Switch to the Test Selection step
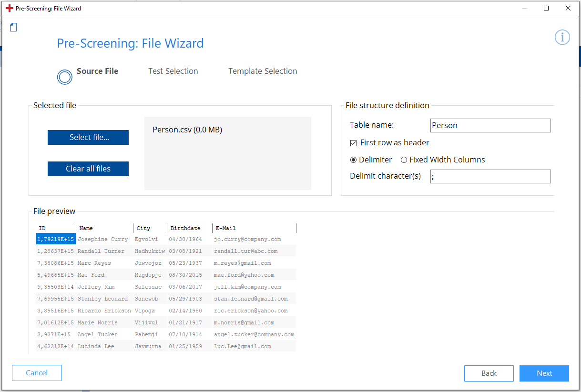The width and height of the screenshot is (581, 392). [x=173, y=71]
